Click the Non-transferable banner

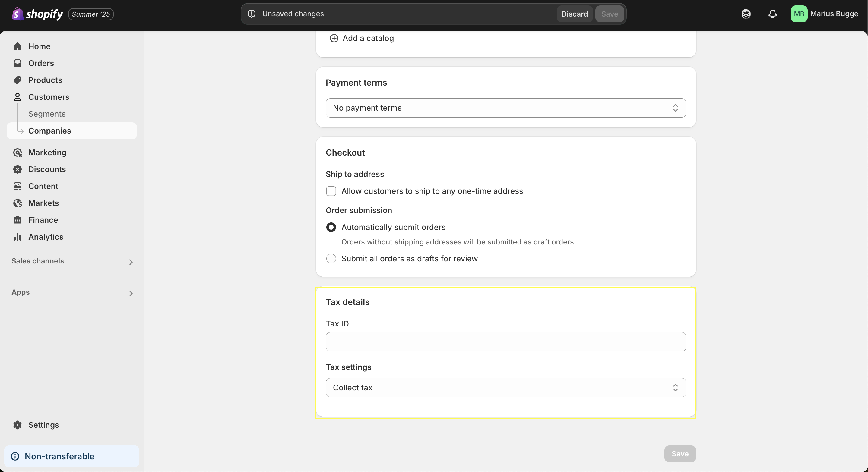click(x=72, y=456)
